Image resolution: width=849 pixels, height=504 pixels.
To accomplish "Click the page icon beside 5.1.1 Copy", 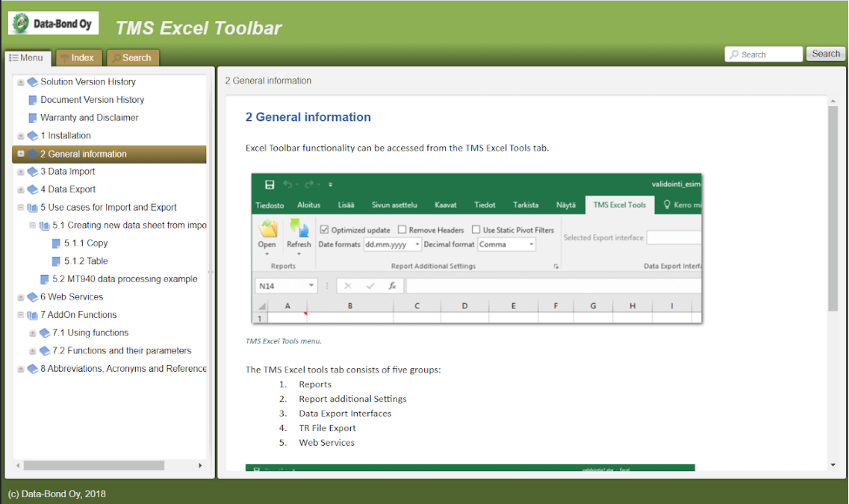I will (56, 243).
